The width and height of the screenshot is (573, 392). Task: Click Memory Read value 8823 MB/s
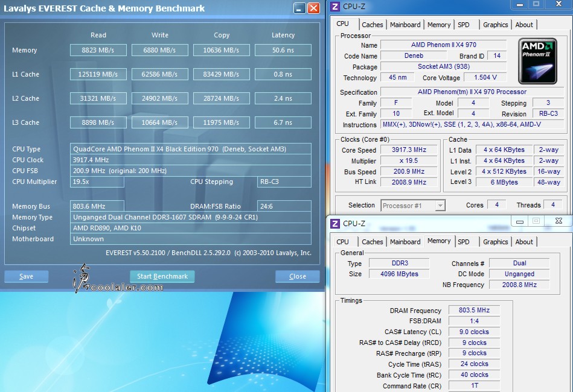click(x=98, y=50)
